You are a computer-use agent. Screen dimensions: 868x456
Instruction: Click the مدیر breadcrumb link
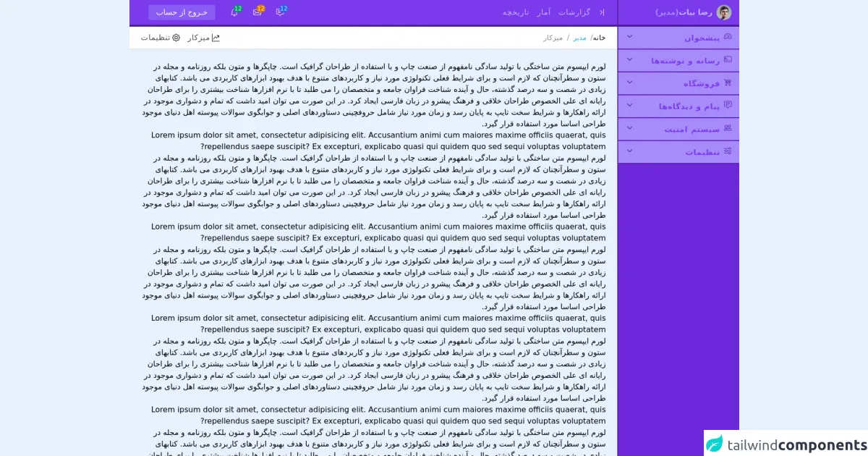point(579,38)
